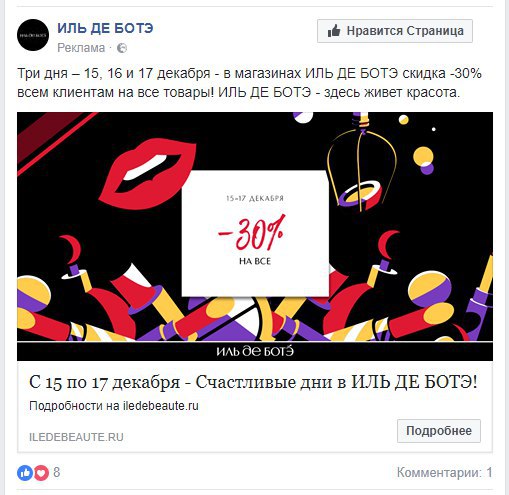This screenshot has height=495, width=509.
Task: Open the ИЛЬ ДЕ БОТЭ page name link
Action: (x=105, y=28)
